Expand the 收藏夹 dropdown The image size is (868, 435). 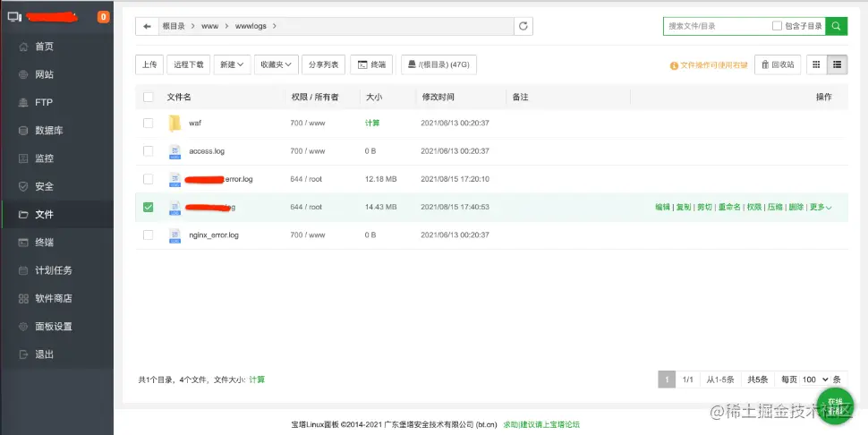[x=277, y=64]
